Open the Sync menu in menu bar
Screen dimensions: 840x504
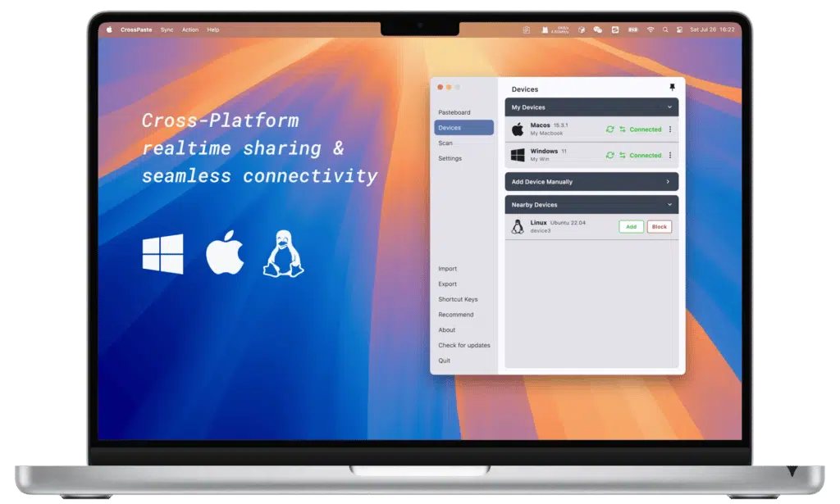(167, 30)
